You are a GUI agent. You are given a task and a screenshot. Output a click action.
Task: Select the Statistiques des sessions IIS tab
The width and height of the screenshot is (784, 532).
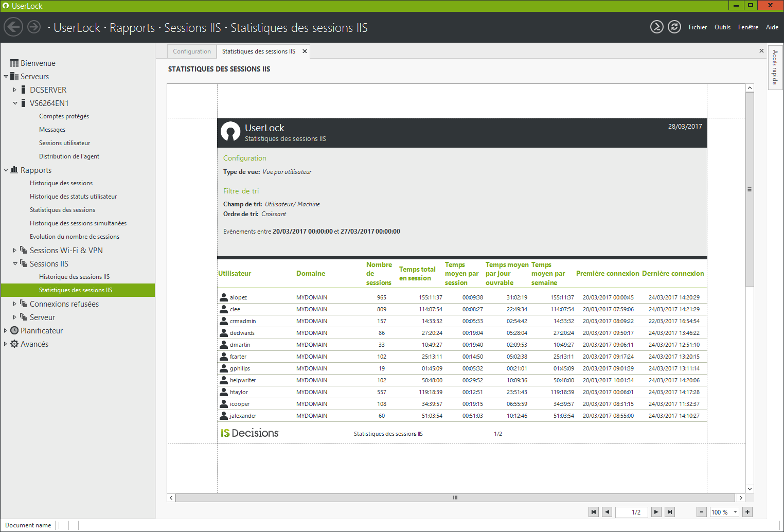tap(259, 51)
